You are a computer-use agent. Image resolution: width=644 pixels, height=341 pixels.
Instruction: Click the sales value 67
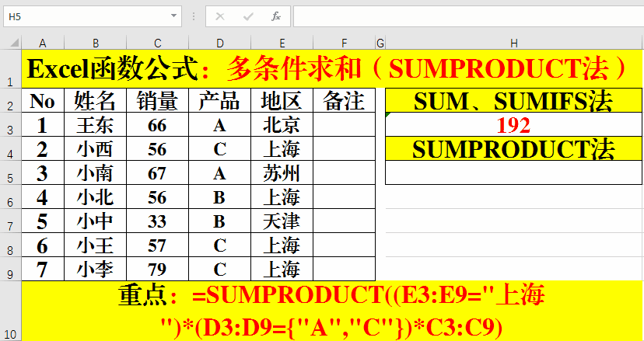pos(158,172)
